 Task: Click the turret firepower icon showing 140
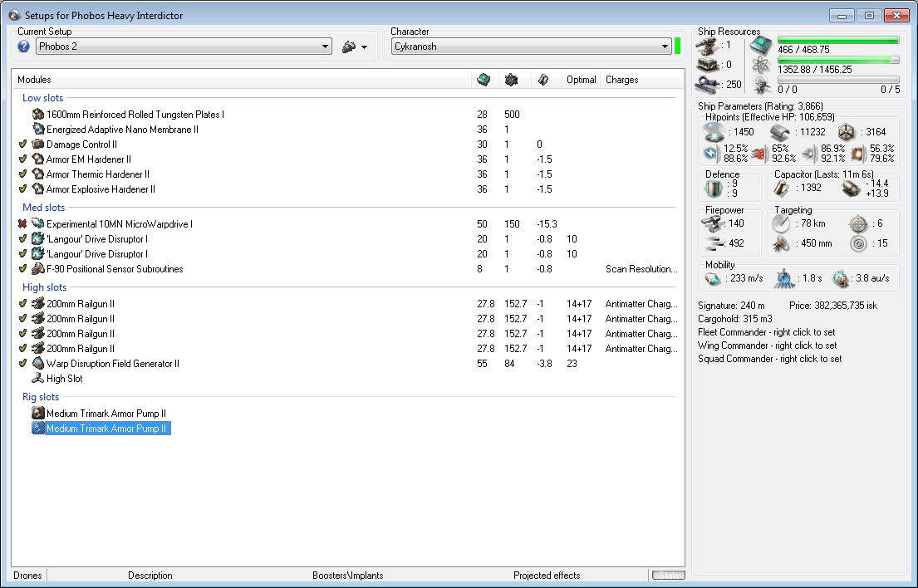point(712,223)
